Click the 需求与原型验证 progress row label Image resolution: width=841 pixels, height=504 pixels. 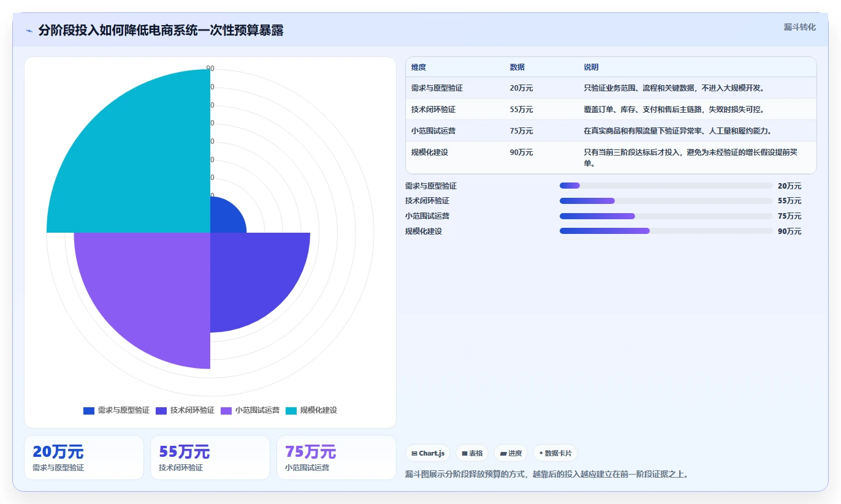tap(431, 186)
